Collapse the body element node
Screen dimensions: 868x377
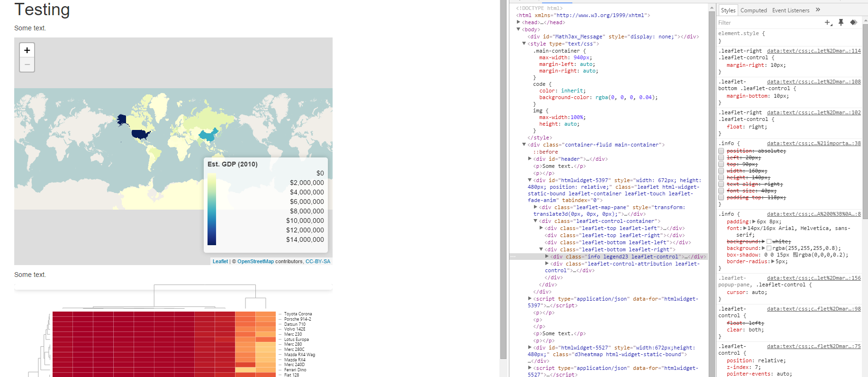point(518,29)
